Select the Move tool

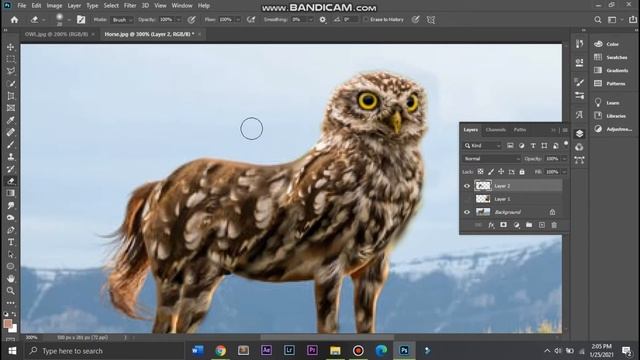[11, 47]
